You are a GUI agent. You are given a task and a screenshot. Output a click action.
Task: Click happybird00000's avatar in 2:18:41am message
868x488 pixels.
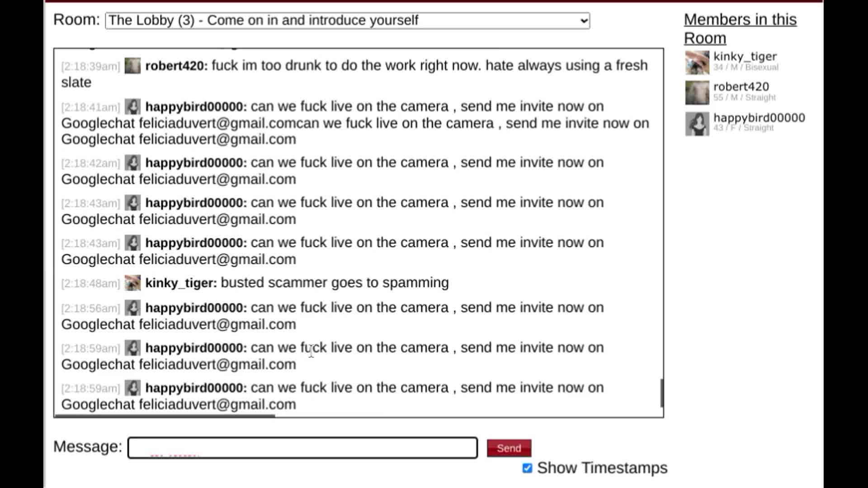pyautogui.click(x=132, y=107)
